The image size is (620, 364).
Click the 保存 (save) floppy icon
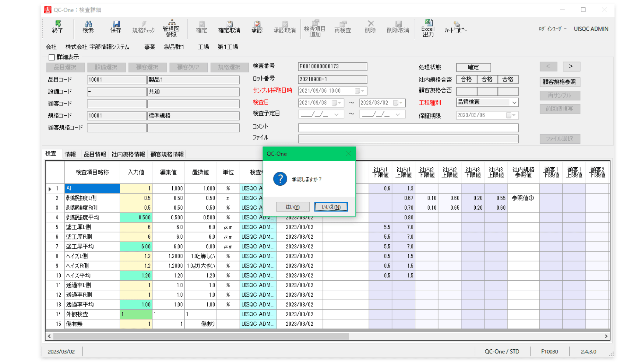point(116,26)
